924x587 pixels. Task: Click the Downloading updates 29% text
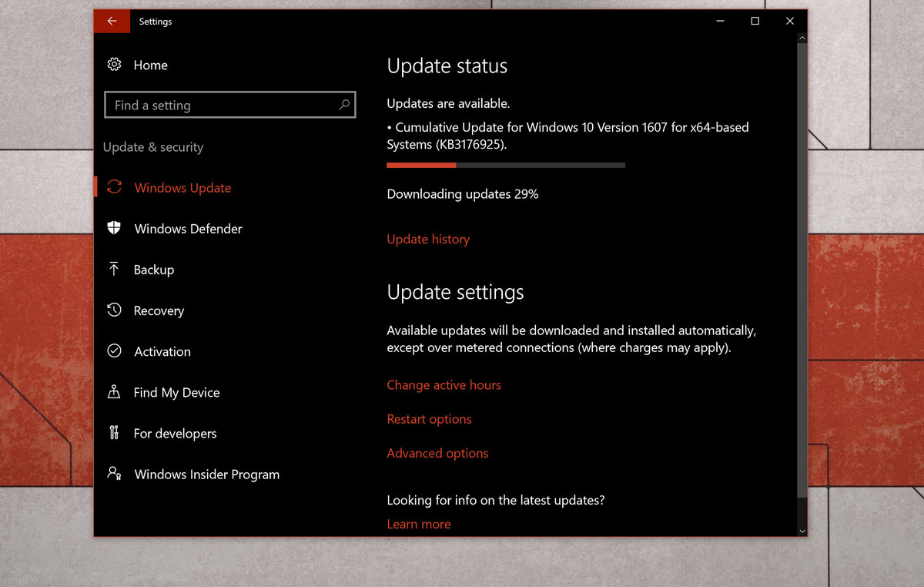tap(463, 194)
